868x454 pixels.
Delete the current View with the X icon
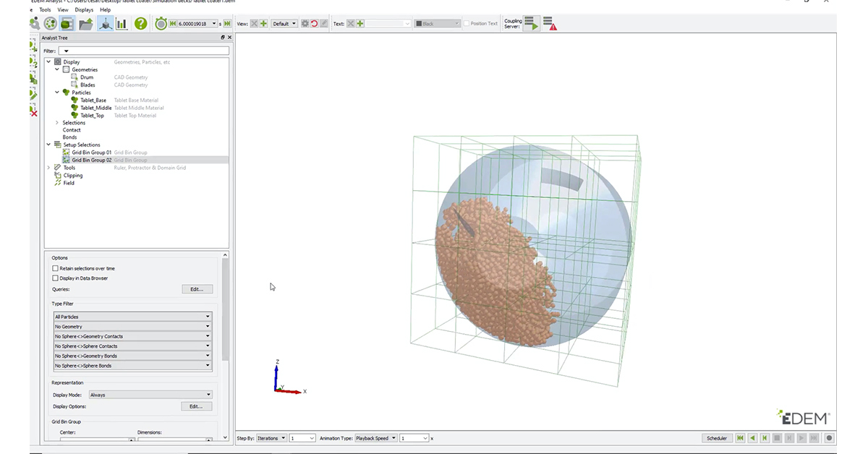pyautogui.click(x=254, y=24)
